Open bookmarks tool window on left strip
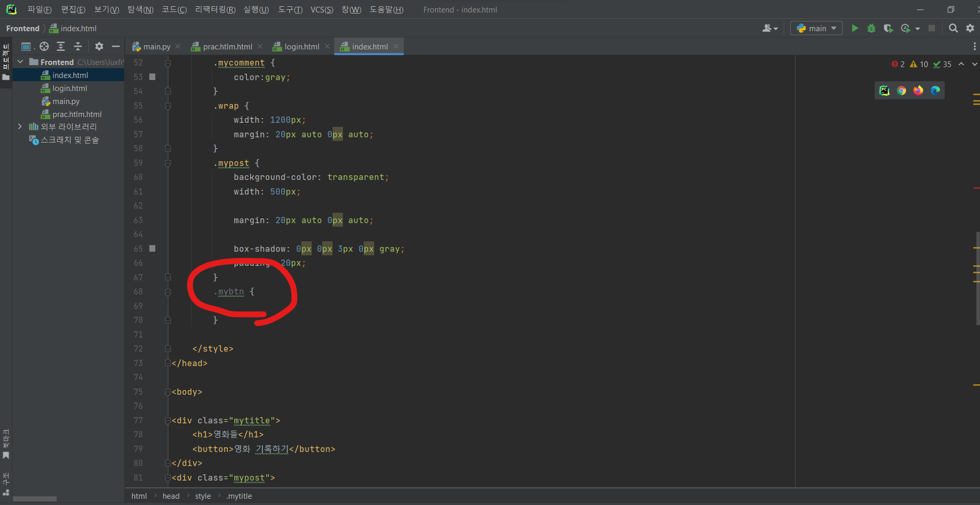 [x=6, y=444]
